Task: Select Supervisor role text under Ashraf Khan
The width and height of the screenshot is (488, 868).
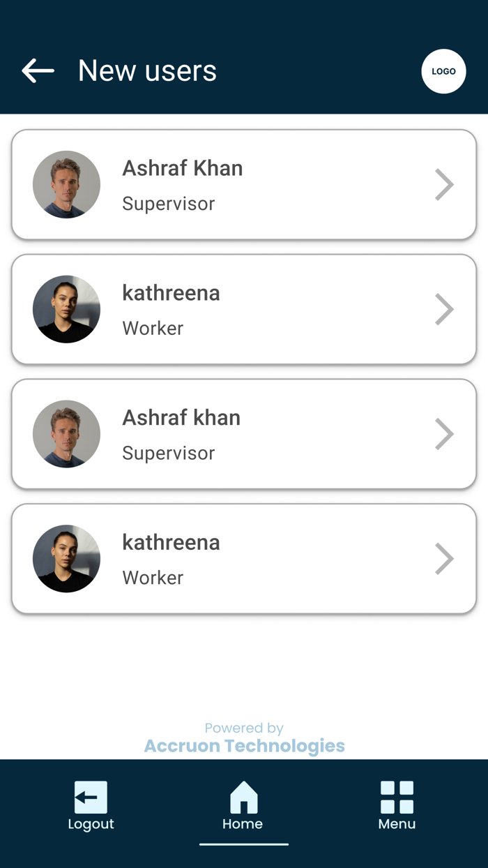Action: (168, 203)
